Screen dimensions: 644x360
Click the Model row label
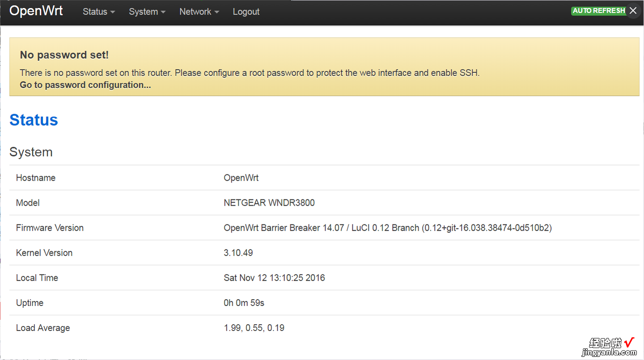pyautogui.click(x=28, y=203)
